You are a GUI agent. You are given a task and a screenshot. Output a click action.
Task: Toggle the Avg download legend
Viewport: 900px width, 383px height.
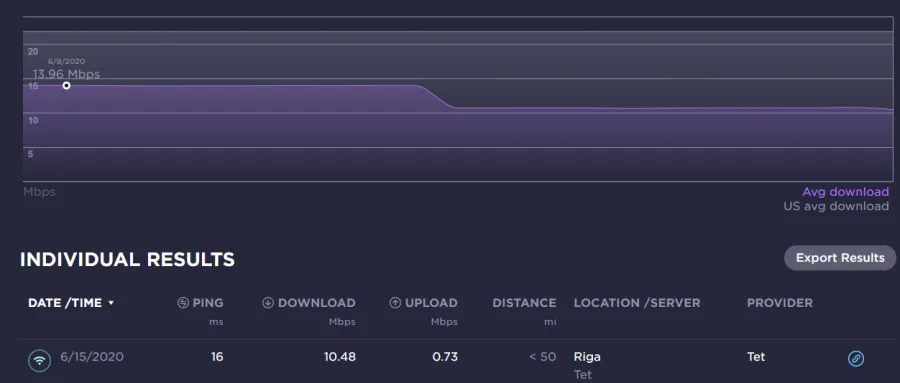(845, 192)
